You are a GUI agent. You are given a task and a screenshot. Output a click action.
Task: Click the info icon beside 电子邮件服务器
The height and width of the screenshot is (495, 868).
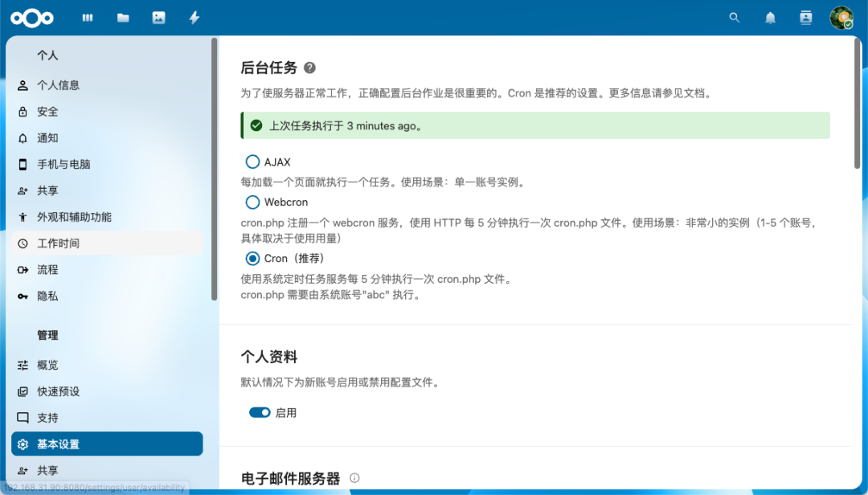click(x=355, y=478)
